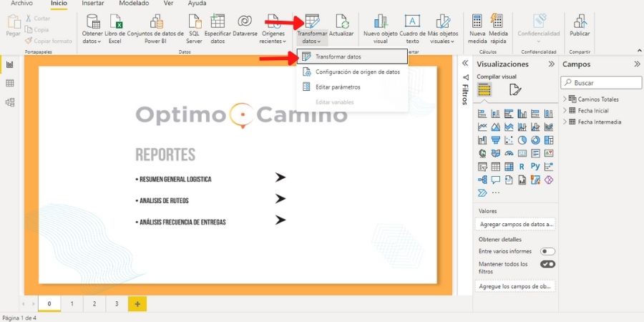644x322 pixels.
Task: Toggle Entre varios informes switch
Action: point(547,252)
